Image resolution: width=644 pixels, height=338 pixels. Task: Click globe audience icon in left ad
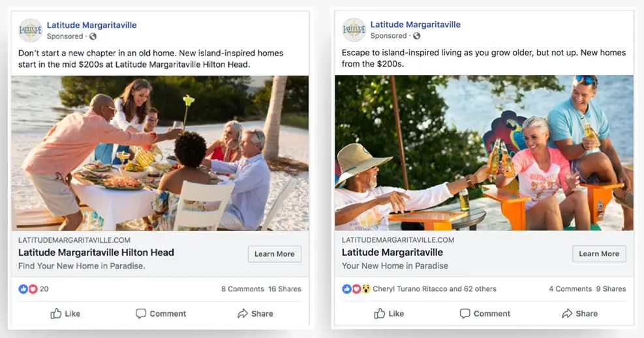tap(93, 37)
